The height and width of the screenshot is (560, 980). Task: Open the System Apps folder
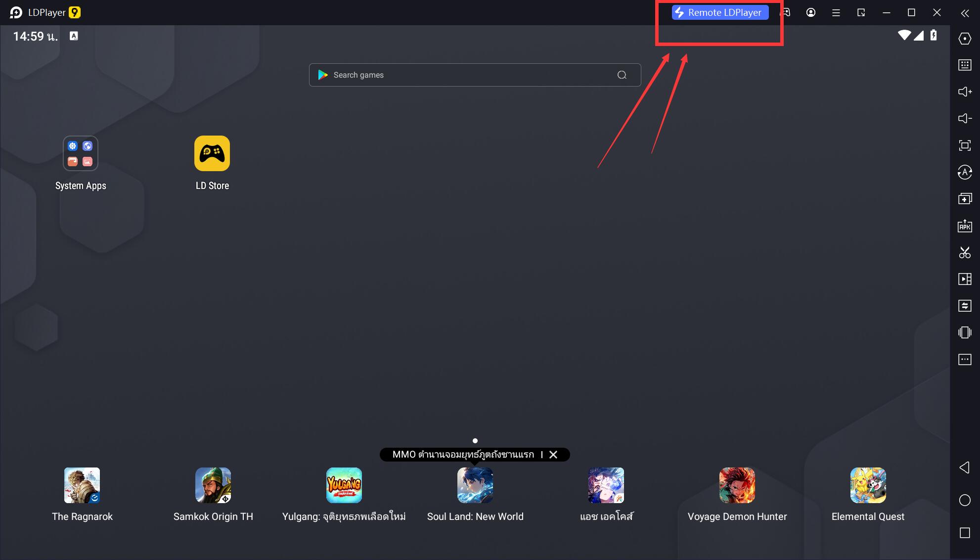(x=81, y=153)
